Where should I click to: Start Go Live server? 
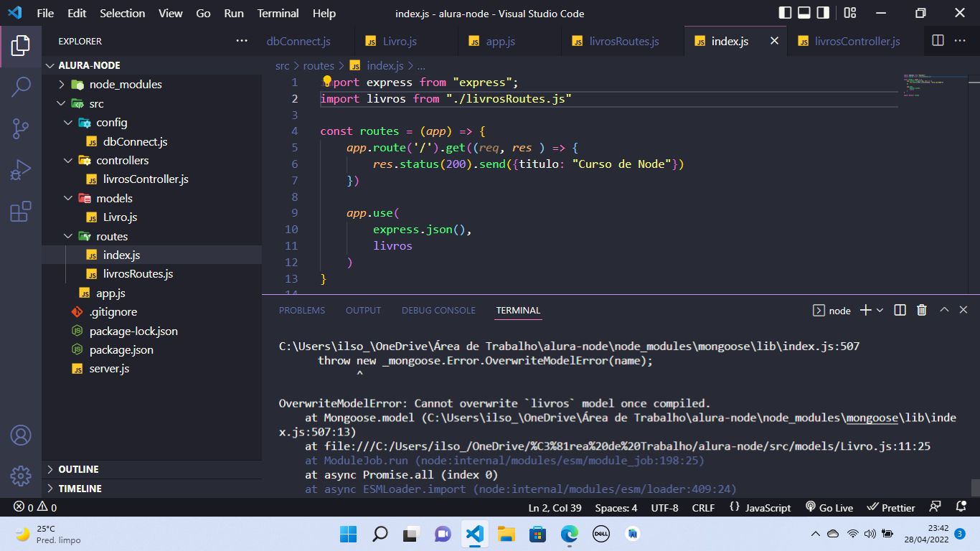(829, 507)
